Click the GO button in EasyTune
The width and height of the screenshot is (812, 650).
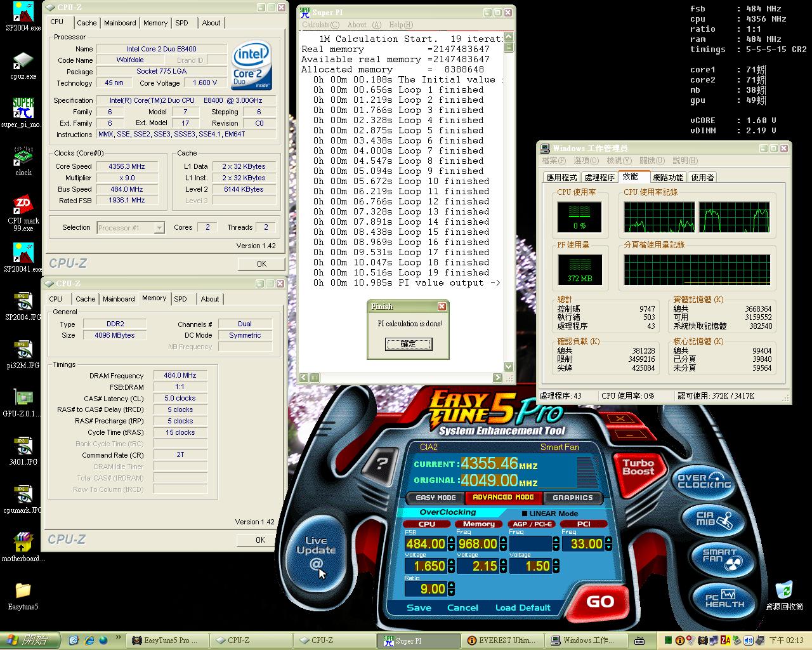599,602
